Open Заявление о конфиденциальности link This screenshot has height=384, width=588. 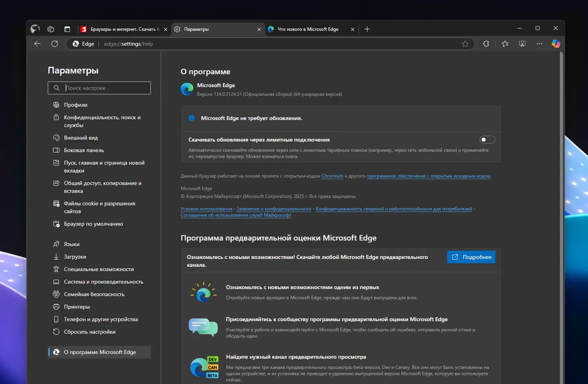pos(274,209)
